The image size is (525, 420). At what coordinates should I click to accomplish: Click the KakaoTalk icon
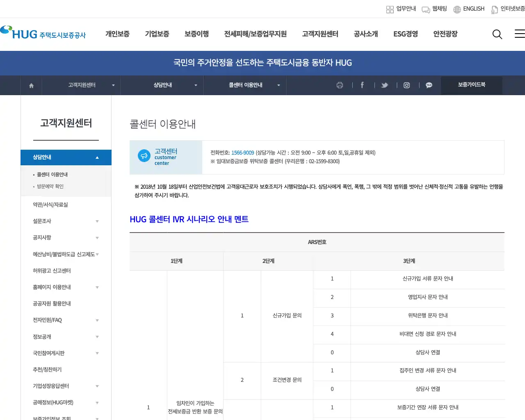point(429,85)
